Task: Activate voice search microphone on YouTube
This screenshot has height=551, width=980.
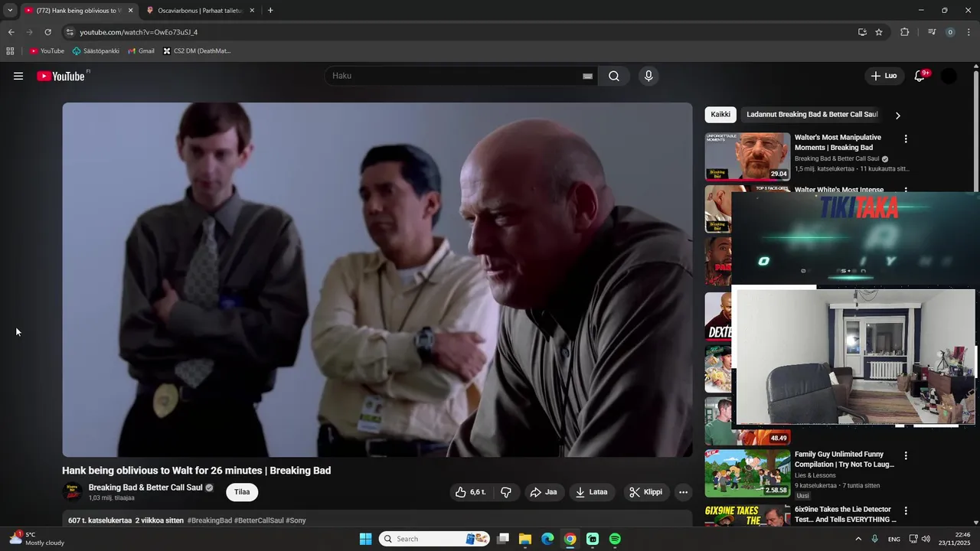Action: pos(648,76)
